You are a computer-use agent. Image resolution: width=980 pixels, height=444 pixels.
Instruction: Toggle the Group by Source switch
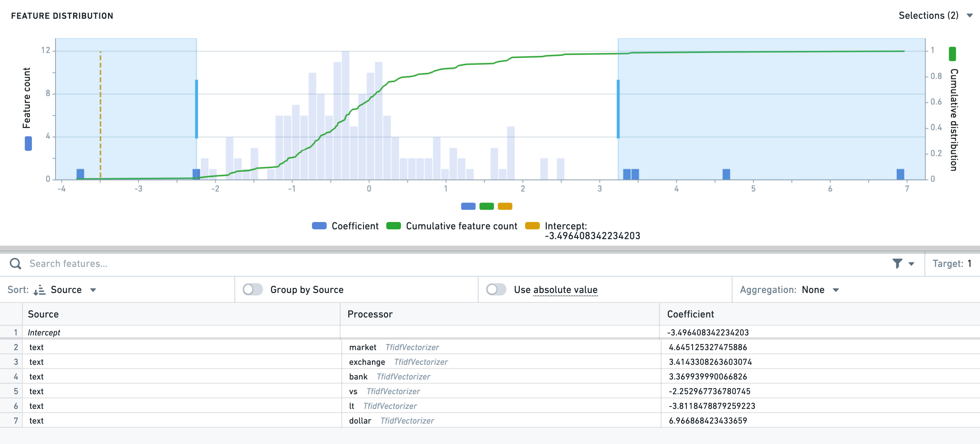(x=253, y=290)
